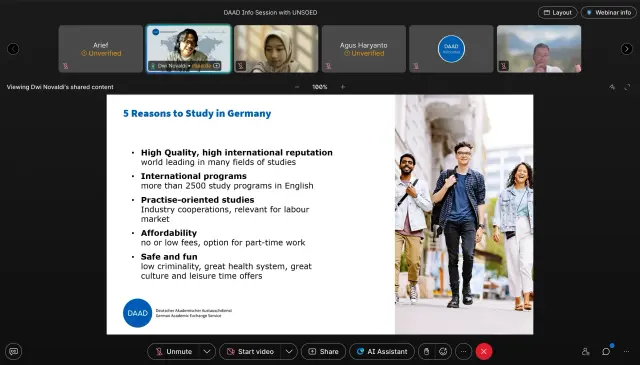Leave the meeting with the red button
This screenshot has width=640, height=365.
click(x=484, y=352)
